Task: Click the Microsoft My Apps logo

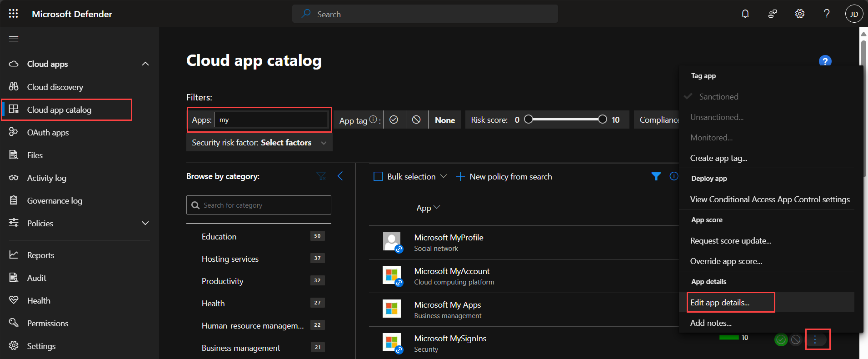Action: [392, 309]
